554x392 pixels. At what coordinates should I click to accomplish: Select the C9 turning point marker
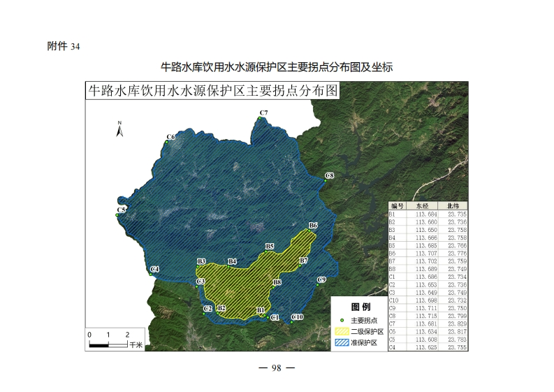tap(318, 285)
